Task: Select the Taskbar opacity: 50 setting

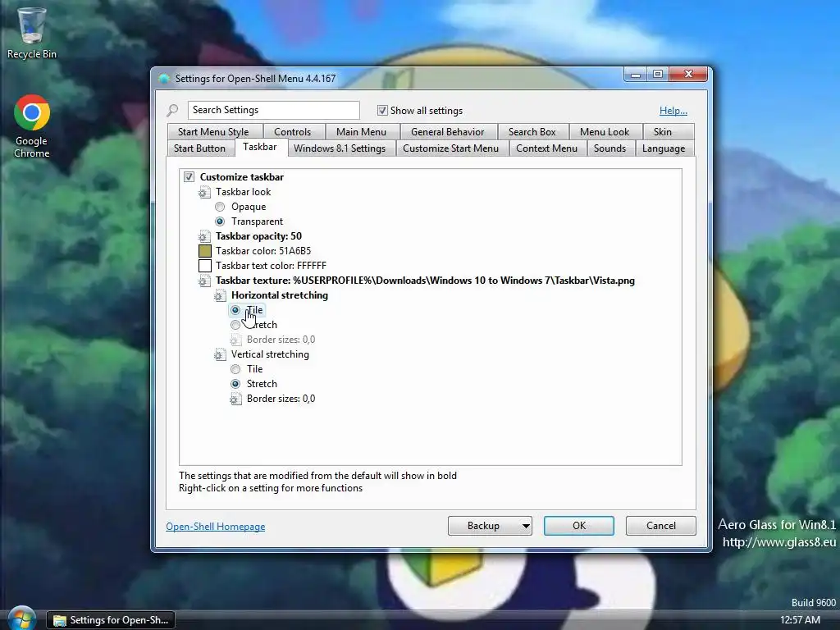Action: click(258, 236)
